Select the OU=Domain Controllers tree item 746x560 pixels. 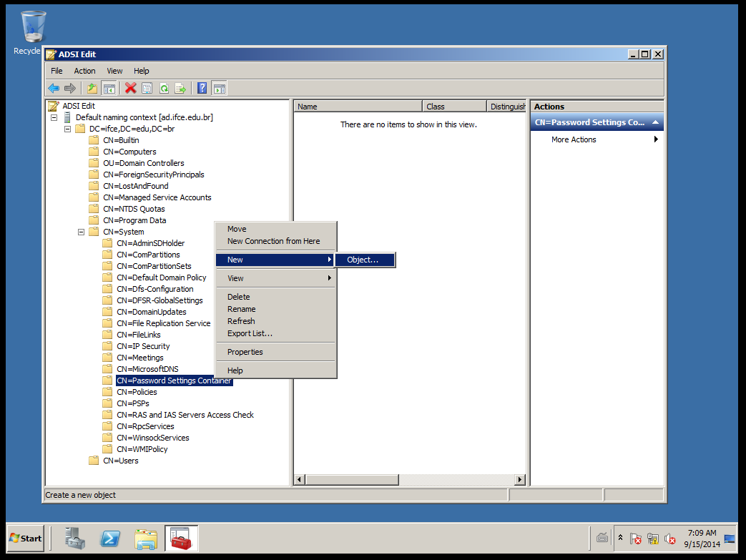coord(144,163)
